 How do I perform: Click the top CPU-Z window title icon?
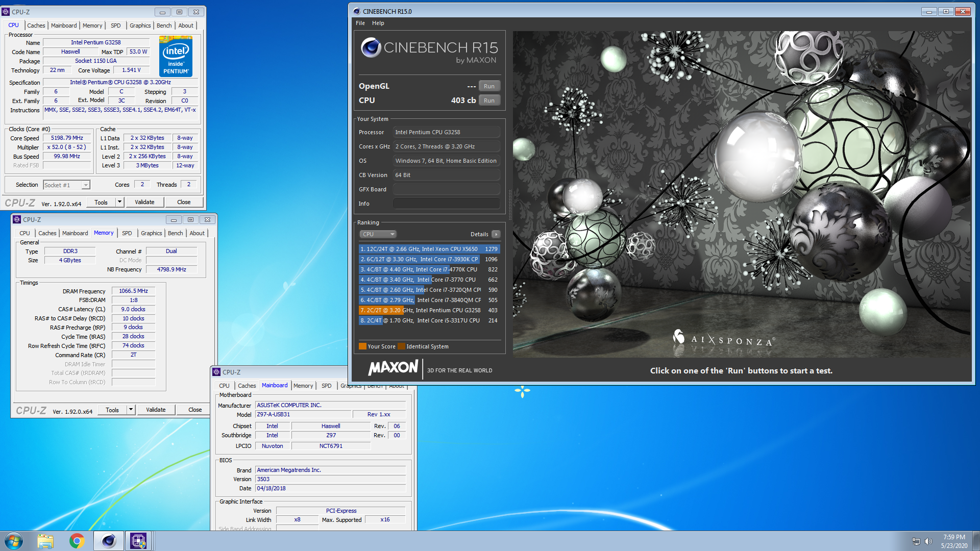pos(6,12)
